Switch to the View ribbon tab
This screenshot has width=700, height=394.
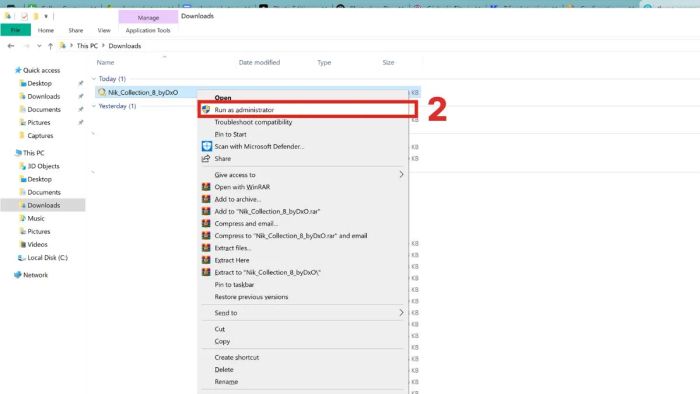coord(104,30)
